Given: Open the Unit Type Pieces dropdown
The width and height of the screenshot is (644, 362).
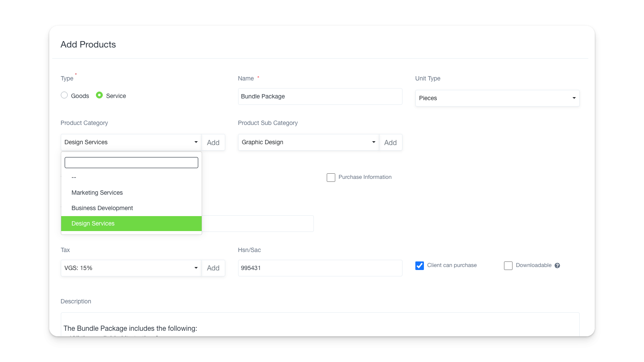Looking at the screenshot, I should 497,98.
